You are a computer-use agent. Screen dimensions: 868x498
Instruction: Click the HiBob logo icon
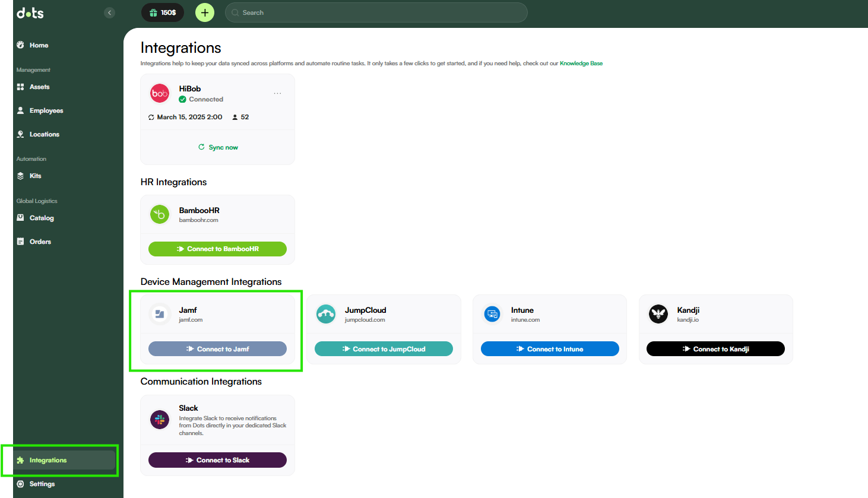click(x=160, y=93)
